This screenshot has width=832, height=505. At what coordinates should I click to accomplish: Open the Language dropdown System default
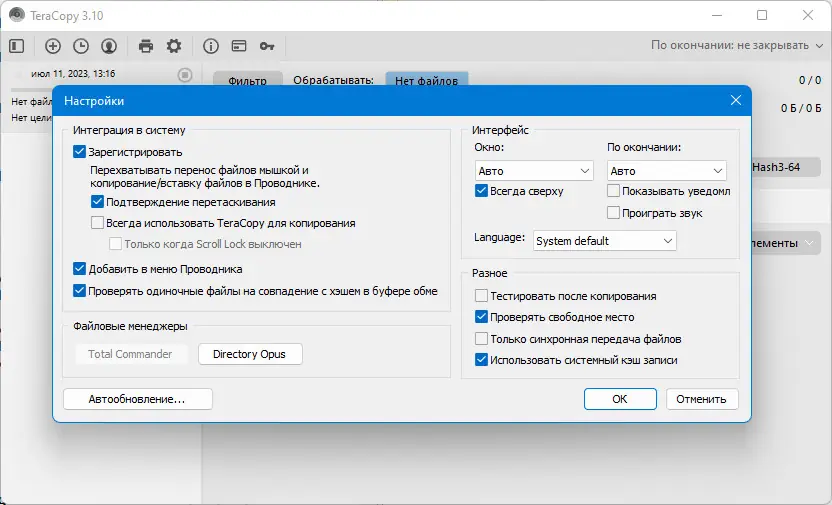tap(604, 241)
